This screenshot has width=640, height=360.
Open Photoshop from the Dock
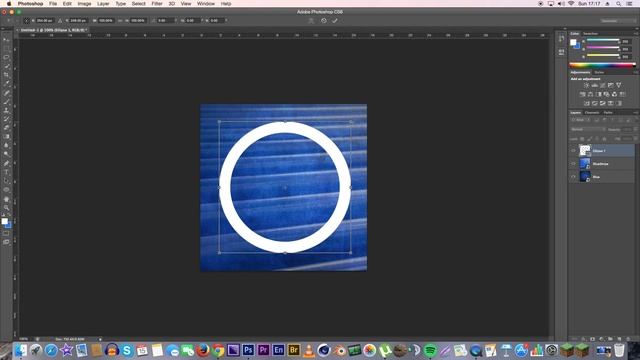(x=248, y=350)
